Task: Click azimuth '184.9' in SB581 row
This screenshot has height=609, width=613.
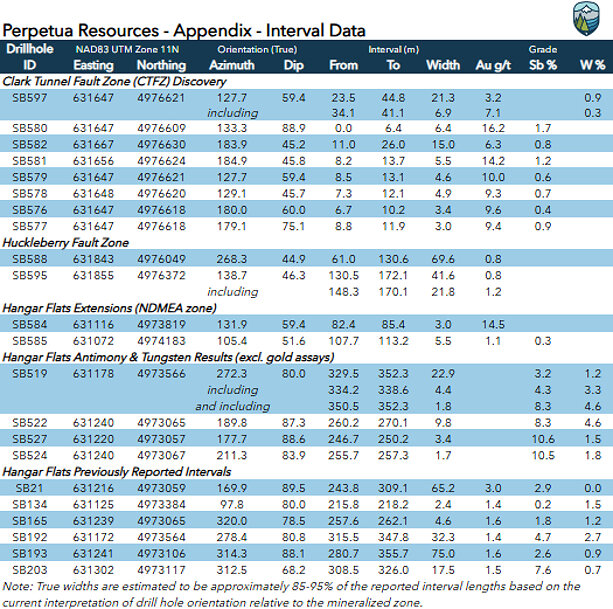Action: 232,161
